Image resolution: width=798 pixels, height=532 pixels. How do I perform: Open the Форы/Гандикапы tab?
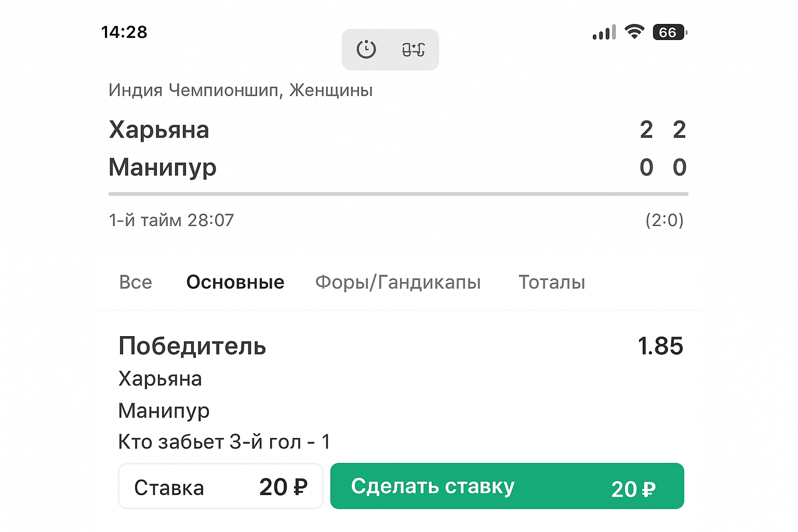(398, 282)
